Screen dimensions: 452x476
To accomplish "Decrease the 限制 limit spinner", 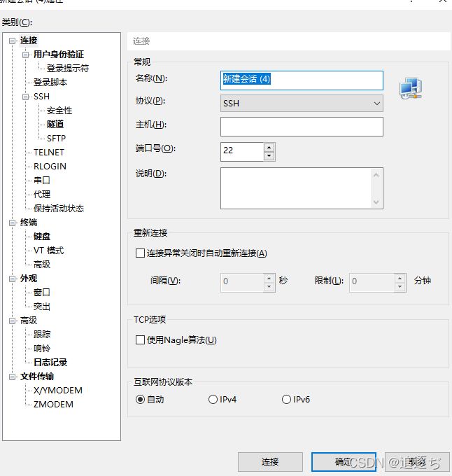I will [x=400, y=287].
